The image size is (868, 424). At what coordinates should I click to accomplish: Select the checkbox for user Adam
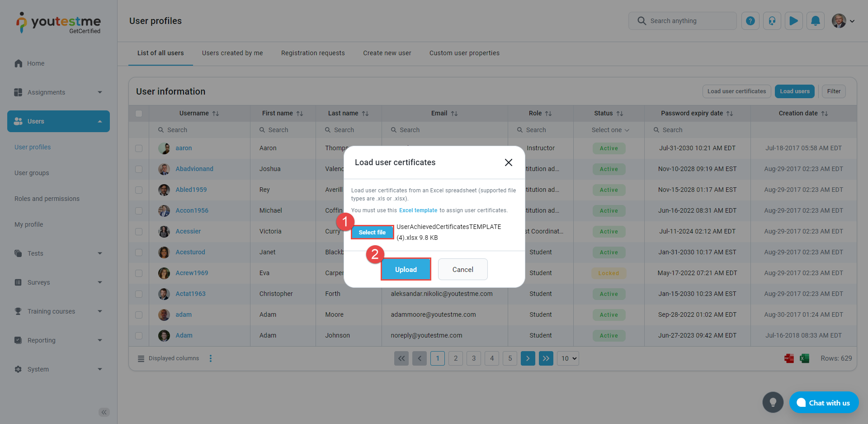pyautogui.click(x=139, y=336)
